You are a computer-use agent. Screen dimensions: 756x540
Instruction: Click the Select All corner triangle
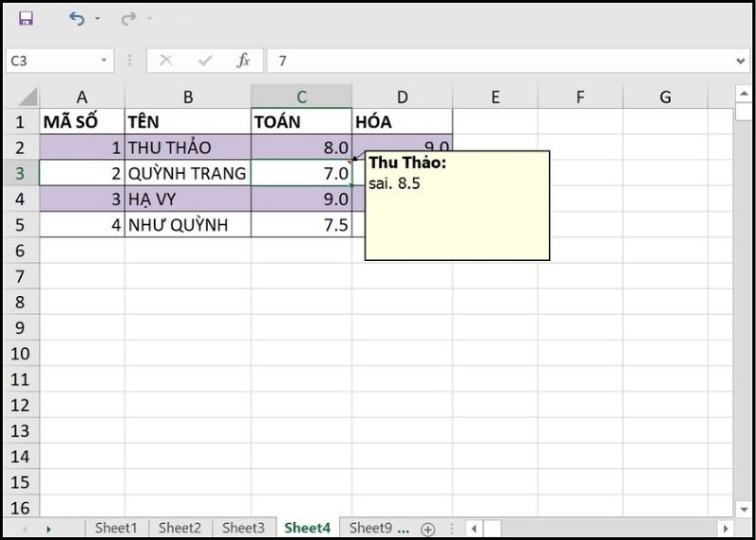click(26, 96)
